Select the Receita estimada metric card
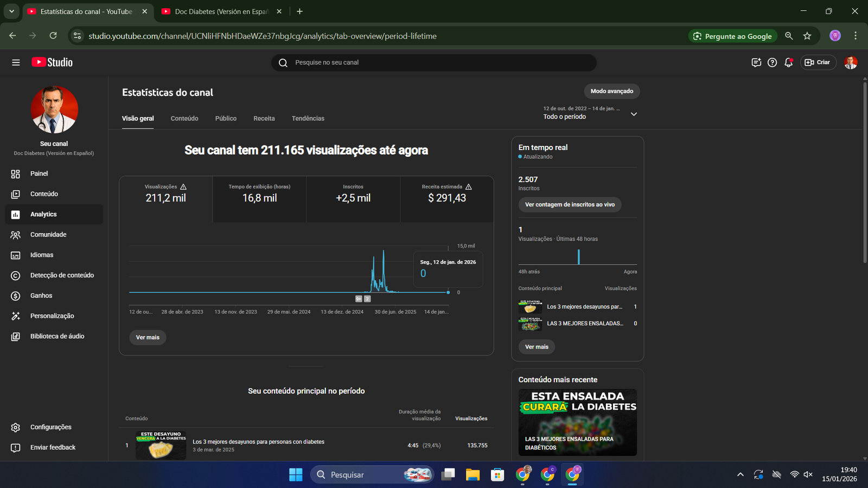Viewport: 868px width, 488px height. tap(446, 198)
